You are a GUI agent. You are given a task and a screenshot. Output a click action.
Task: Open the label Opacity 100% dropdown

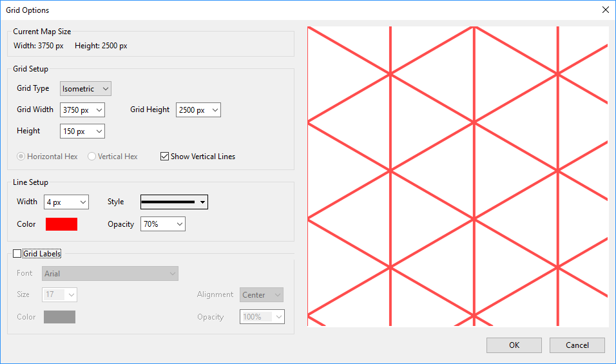262,317
